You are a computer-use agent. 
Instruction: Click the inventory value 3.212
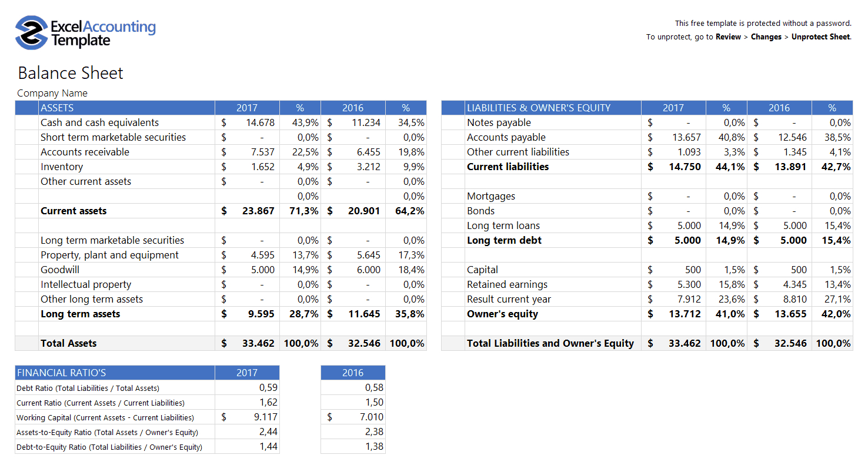(369, 167)
